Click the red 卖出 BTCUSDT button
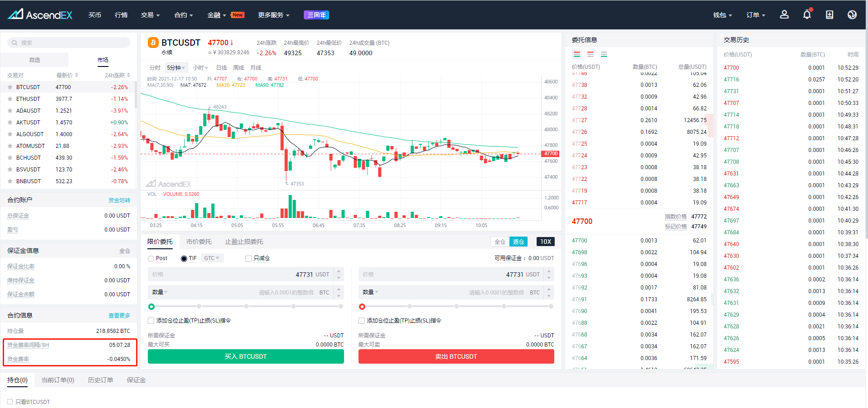The image size is (868, 408). coord(456,356)
